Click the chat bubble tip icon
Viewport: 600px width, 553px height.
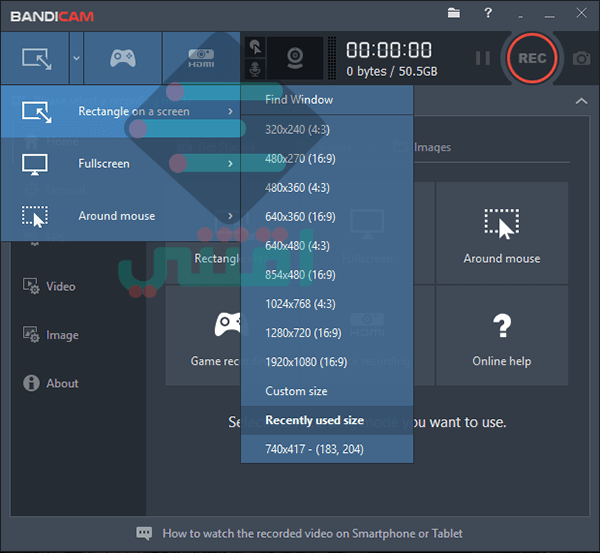pyautogui.click(x=144, y=533)
